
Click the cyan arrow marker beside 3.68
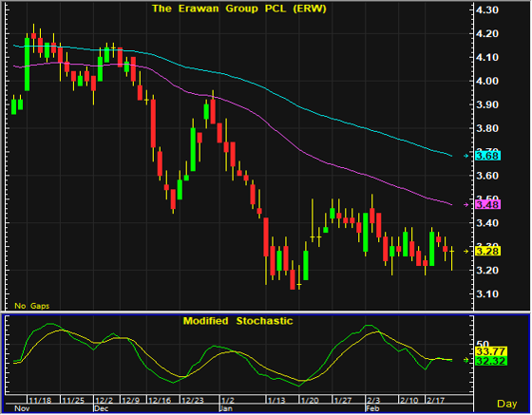pyautogui.click(x=466, y=156)
